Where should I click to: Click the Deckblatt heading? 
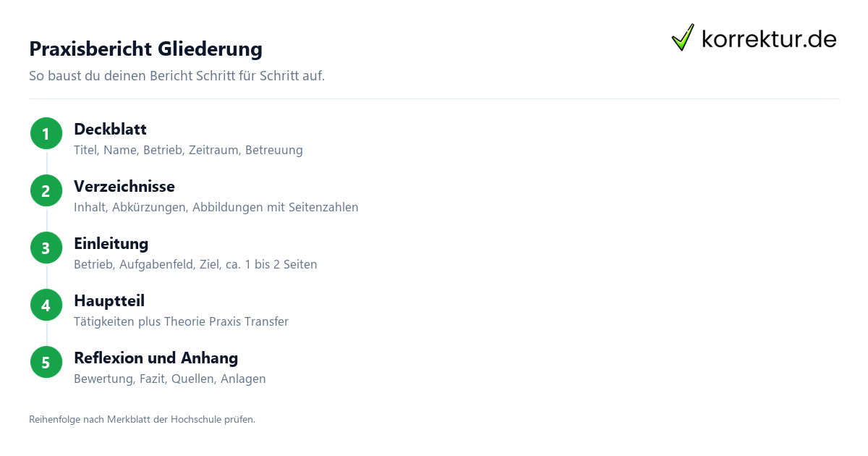(110, 130)
